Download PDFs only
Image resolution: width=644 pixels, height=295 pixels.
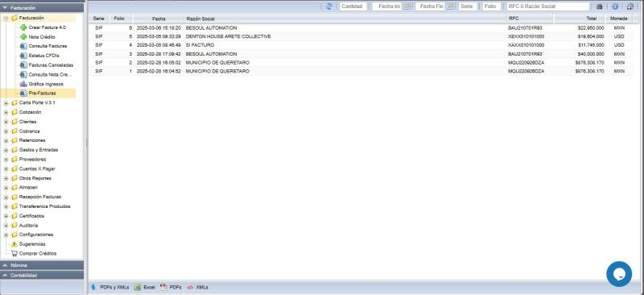(171, 287)
